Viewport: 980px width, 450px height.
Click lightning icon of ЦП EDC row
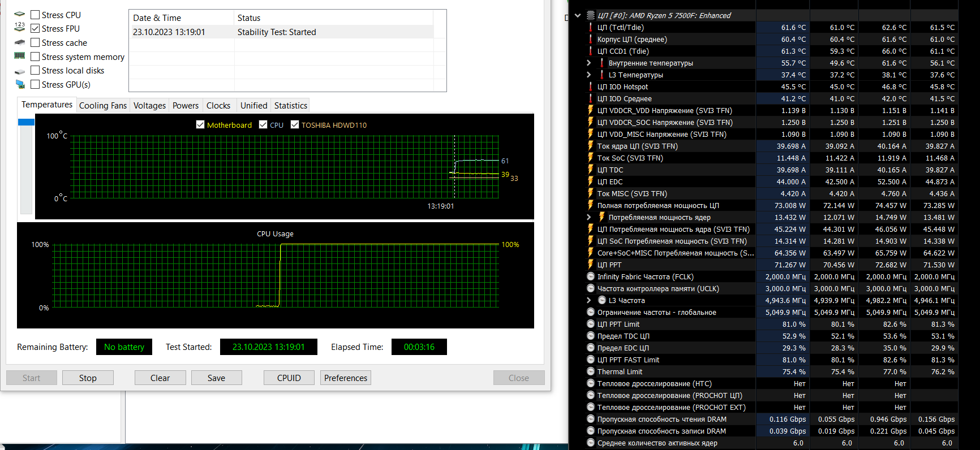[x=591, y=181]
